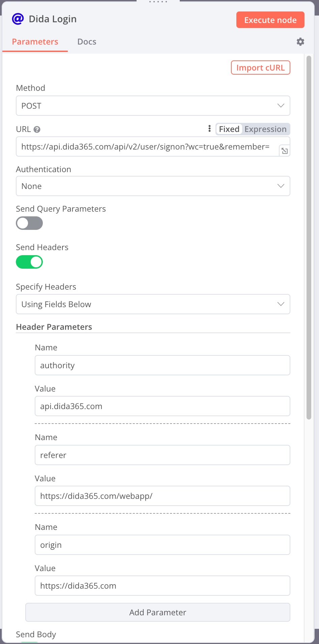
Task: Open node settings gear icon
Action: tap(300, 42)
